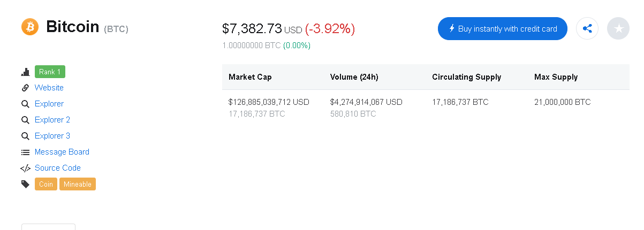Click the share icon button
The image size is (644, 230).
[x=587, y=28]
